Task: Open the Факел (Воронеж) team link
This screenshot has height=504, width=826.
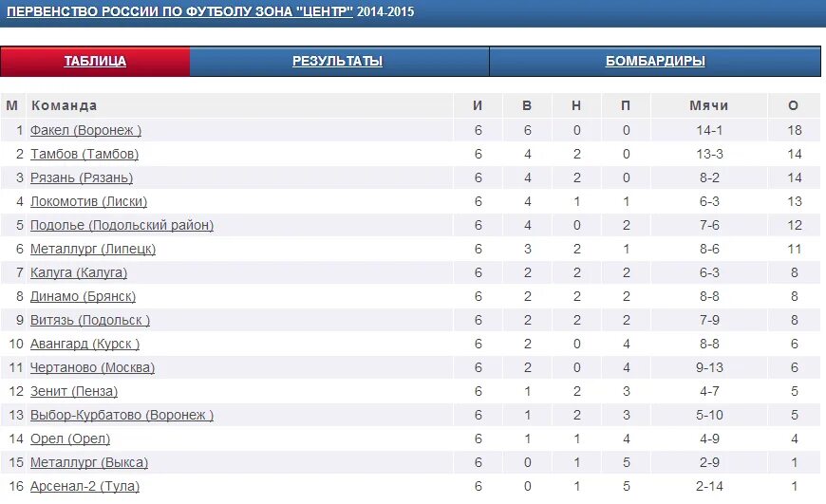Action: tap(85, 130)
